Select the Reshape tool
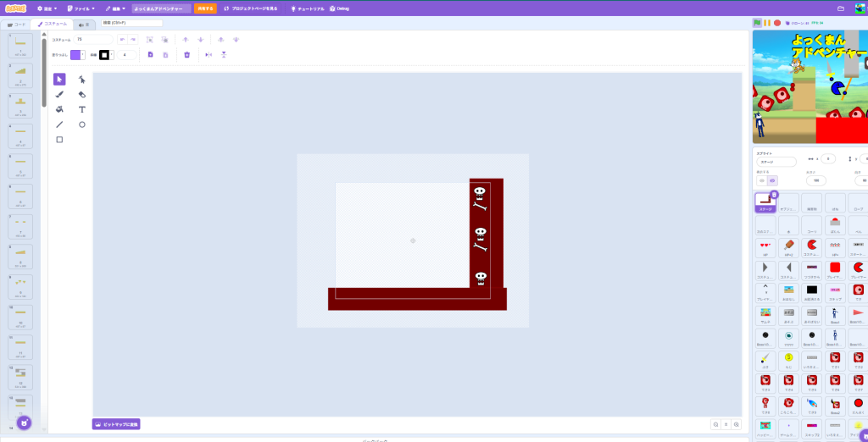The width and height of the screenshot is (868, 442). pos(82,79)
